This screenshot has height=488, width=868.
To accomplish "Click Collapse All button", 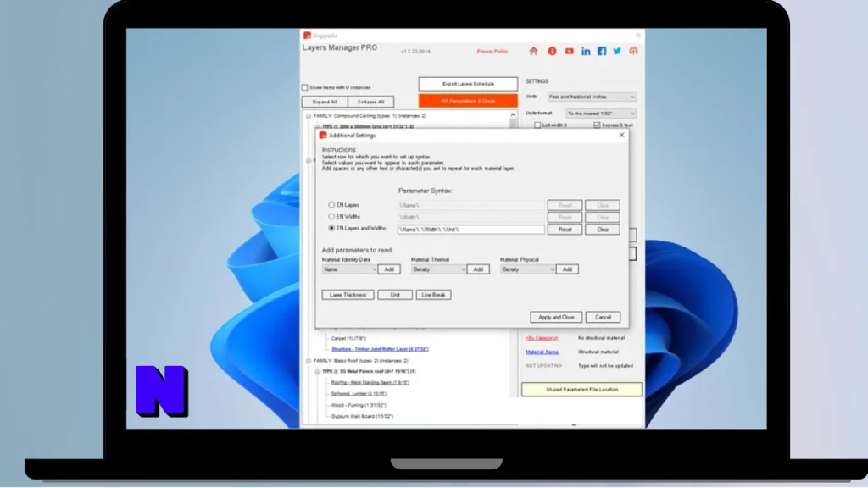I will click(371, 102).
